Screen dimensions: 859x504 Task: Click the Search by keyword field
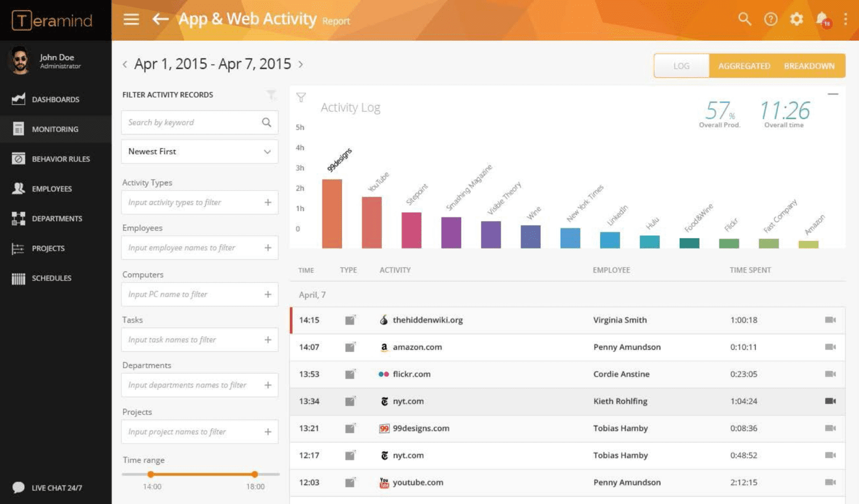tap(200, 122)
